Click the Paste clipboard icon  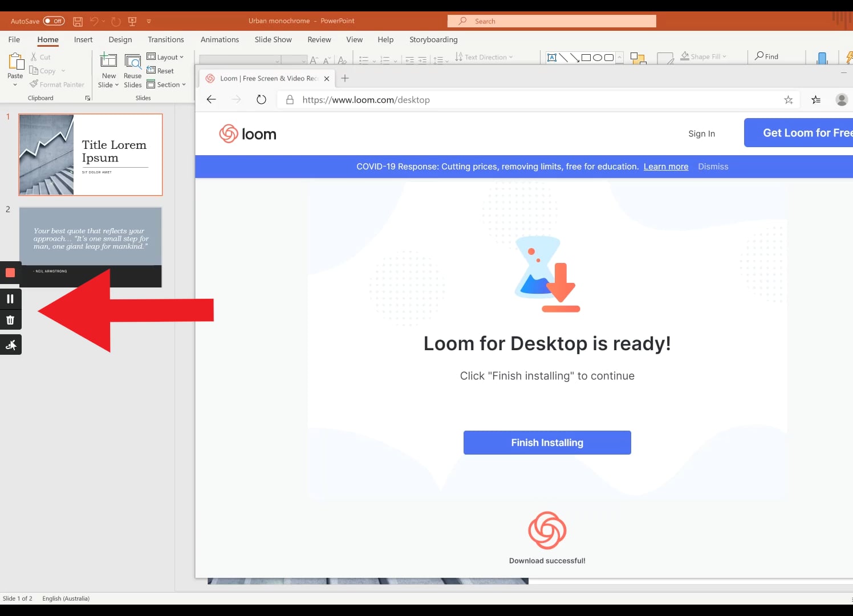tap(15, 62)
